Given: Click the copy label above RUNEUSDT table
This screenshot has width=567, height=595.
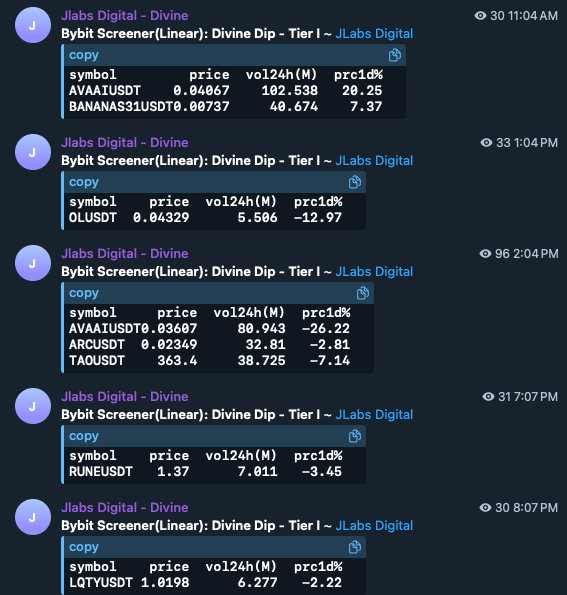Looking at the screenshot, I should click(x=84, y=436).
